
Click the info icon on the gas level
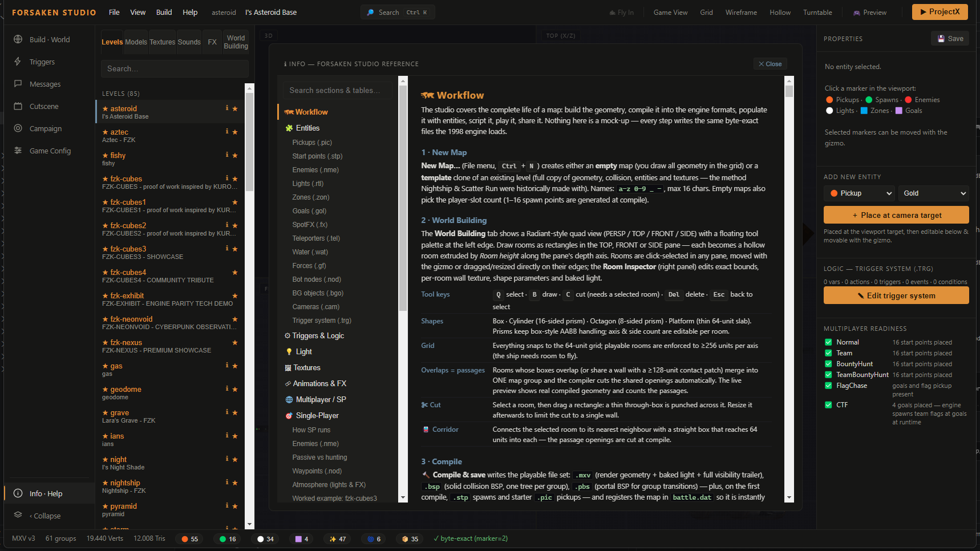click(227, 365)
